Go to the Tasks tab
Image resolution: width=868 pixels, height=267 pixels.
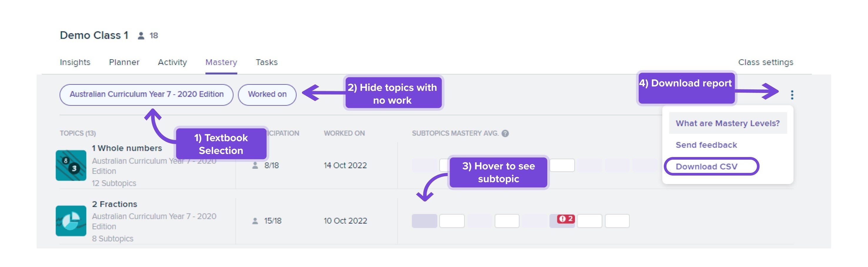(x=267, y=62)
